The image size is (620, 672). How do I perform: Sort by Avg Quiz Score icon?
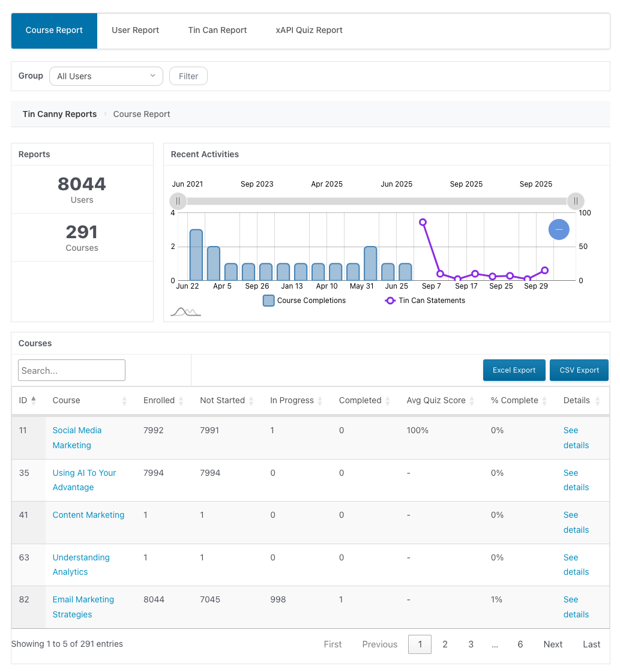[x=472, y=401]
